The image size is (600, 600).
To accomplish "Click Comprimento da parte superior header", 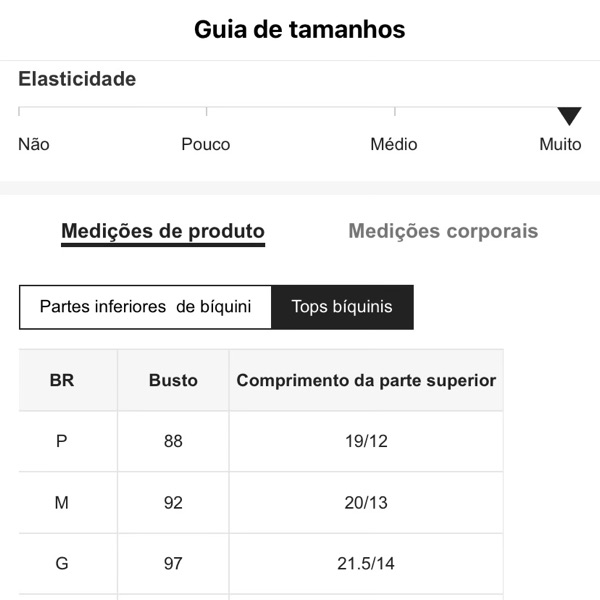I will (x=366, y=380).
